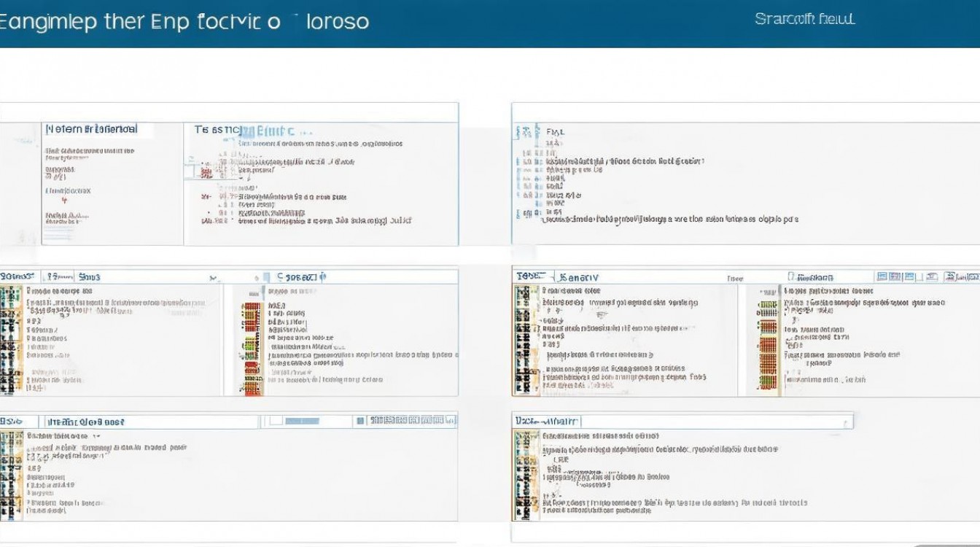Screen dimensions: 980x547
Task: Click the first layout icon in the middle-right panel toolbar
Action: (882, 277)
